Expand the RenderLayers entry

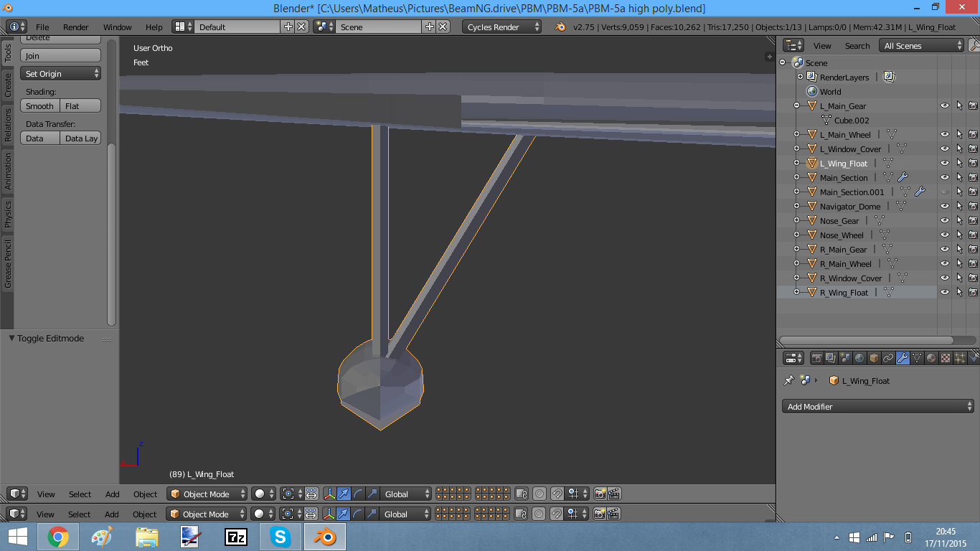tap(801, 77)
